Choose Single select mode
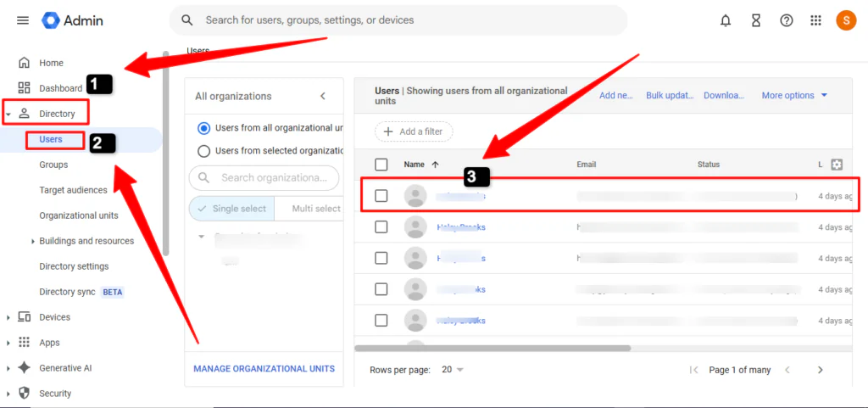The image size is (868, 408). point(232,209)
